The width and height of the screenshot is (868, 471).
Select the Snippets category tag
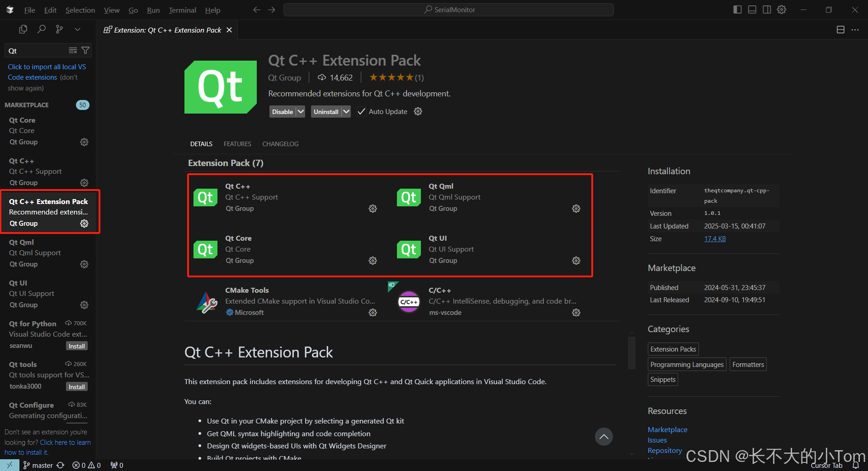point(663,380)
